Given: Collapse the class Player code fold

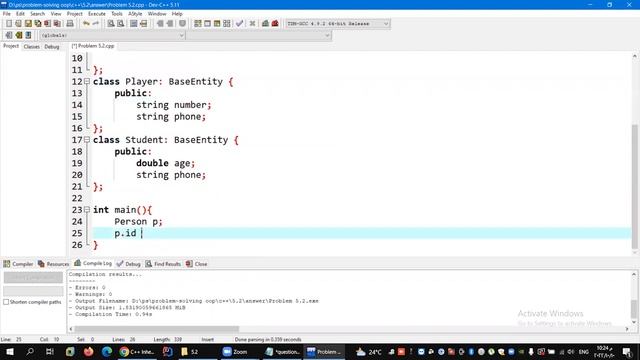Looking at the screenshot, I should [x=87, y=81].
